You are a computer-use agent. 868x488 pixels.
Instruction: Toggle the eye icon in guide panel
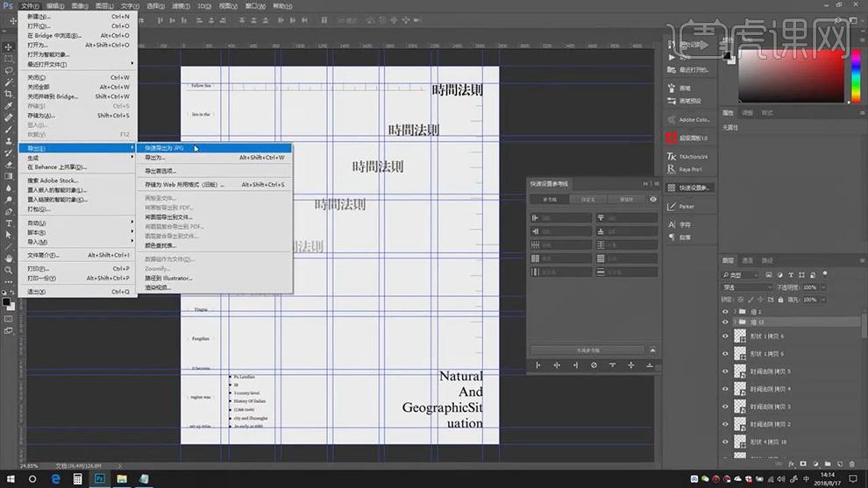[653, 200]
